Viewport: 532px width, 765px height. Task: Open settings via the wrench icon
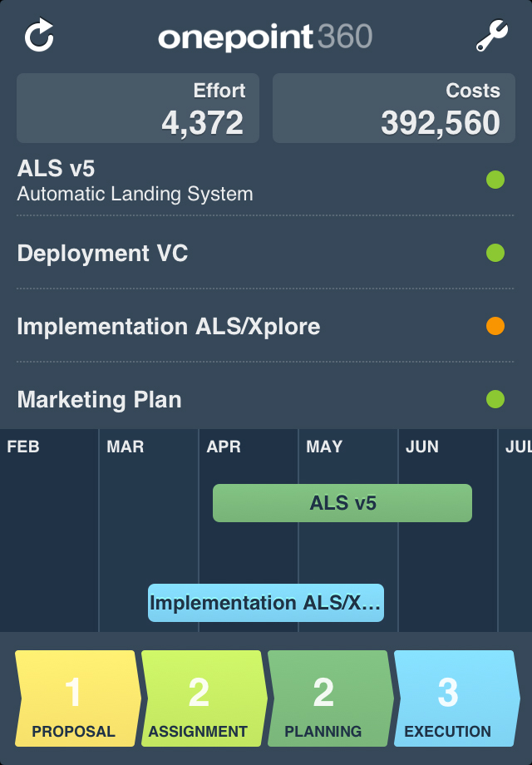click(492, 36)
